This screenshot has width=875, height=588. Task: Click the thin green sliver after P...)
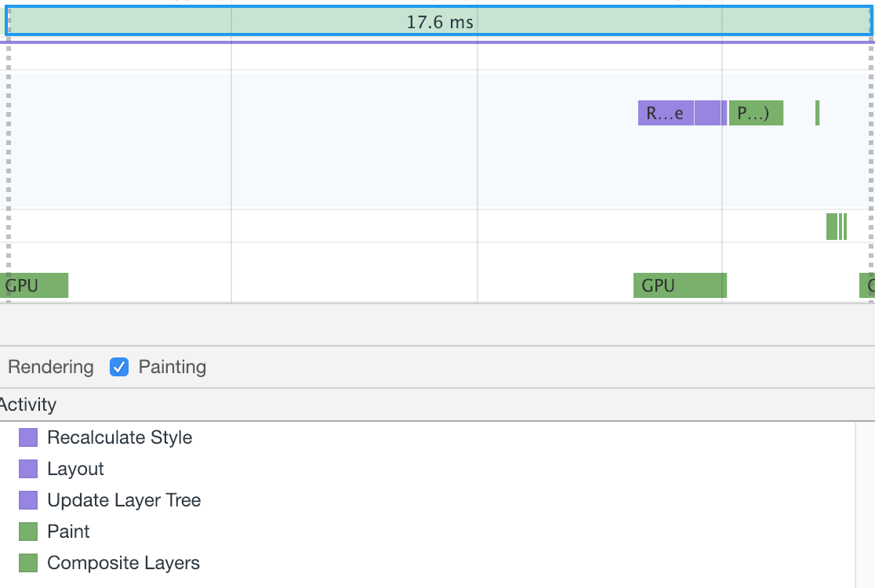[818, 113]
